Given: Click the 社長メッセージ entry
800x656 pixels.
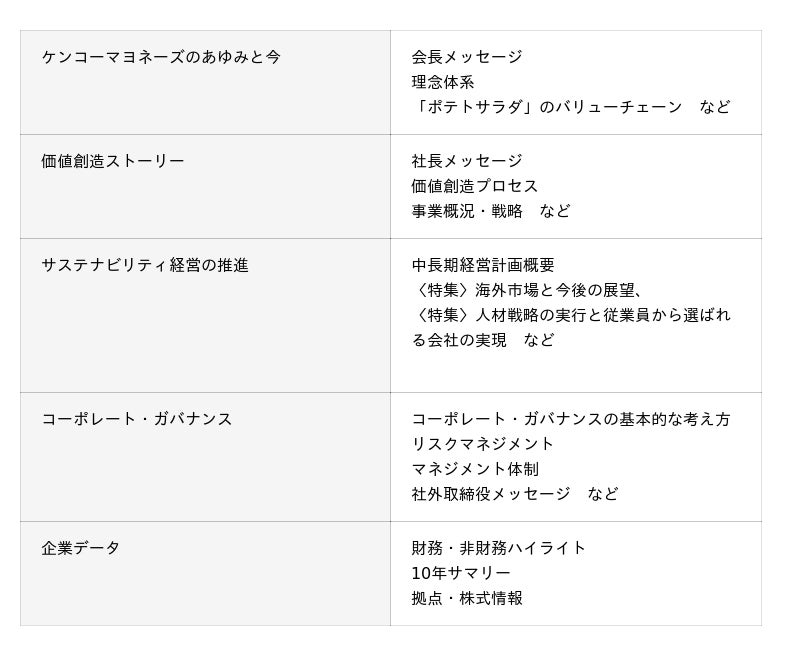Looking at the screenshot, I should click(467, 161).
